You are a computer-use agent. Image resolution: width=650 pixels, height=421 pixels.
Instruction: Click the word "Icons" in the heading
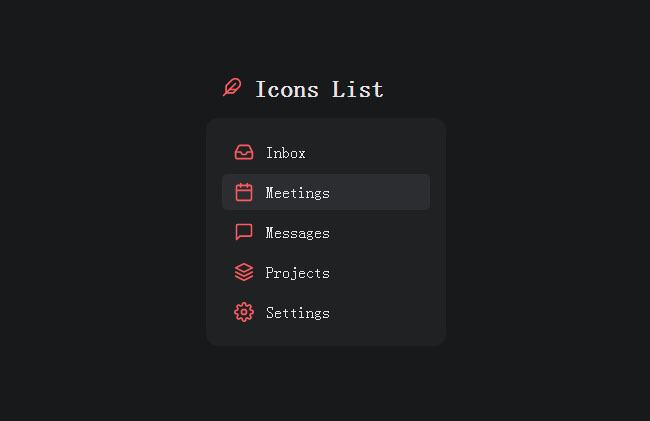[x=287, y=89]
